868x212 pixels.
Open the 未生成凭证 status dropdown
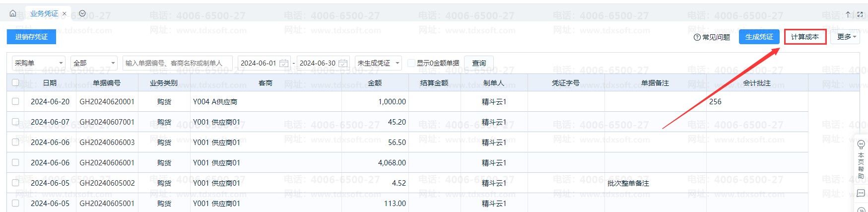pos(378,63)
